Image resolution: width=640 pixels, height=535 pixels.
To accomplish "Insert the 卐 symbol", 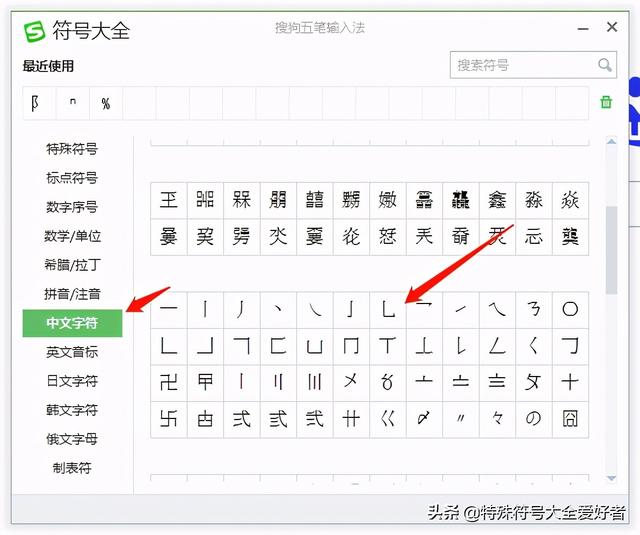I will tap(169, 419).
